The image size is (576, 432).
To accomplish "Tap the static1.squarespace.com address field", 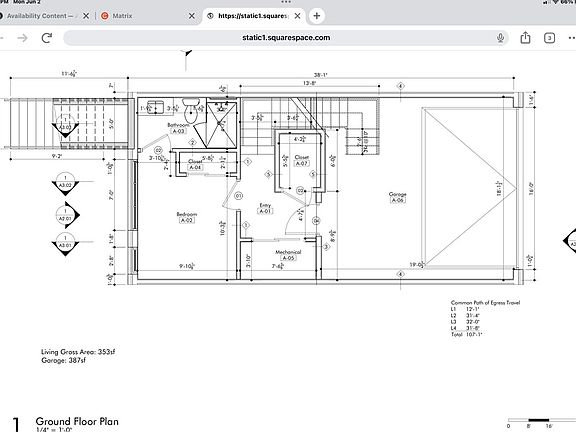I will [x=286, y=37].
